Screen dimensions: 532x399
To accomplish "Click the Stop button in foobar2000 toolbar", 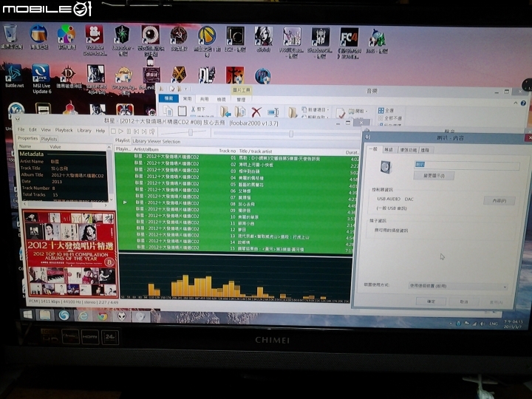I will [113, 131].
